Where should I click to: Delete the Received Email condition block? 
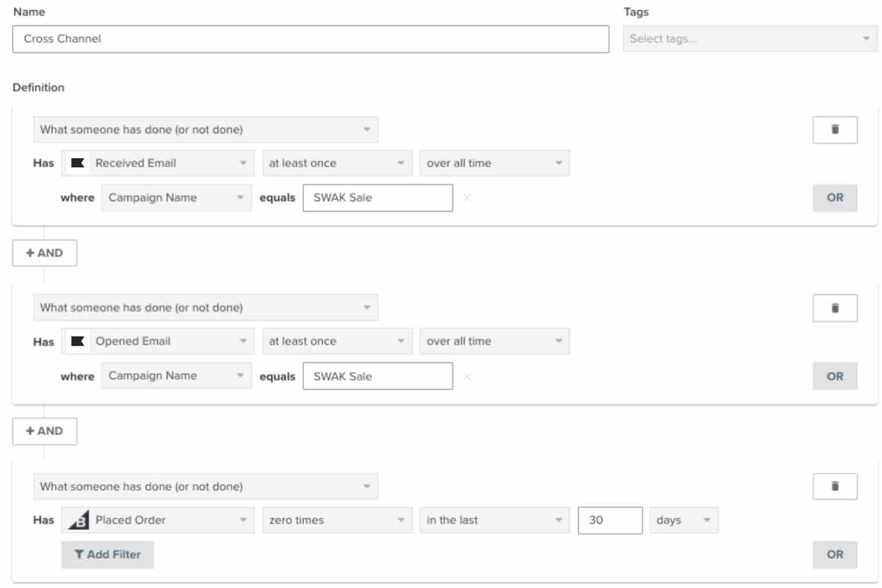tap(835, 130)
